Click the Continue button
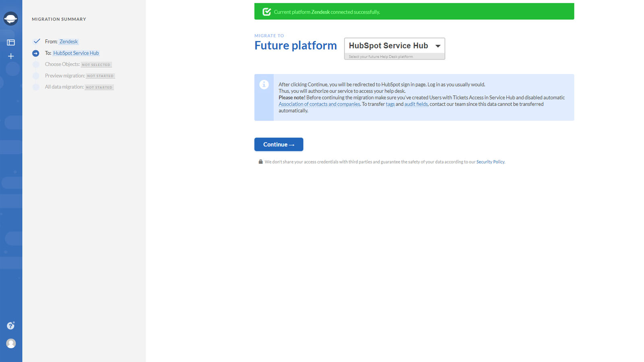Viewport: 644px width, 362px height. 279,144
